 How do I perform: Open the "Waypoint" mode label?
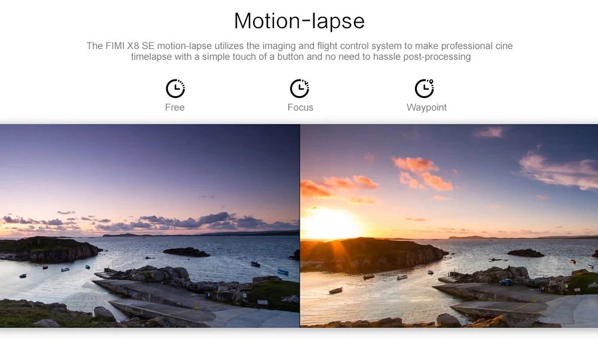click(x=426, y=108)
